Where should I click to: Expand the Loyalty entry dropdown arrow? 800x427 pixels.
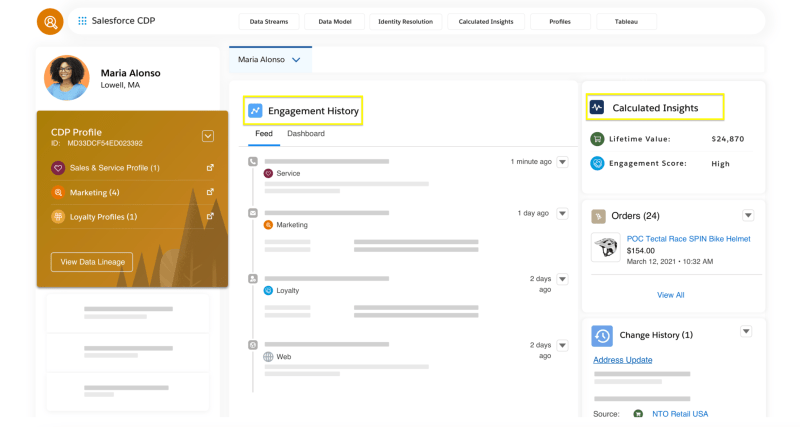[562, 279]
